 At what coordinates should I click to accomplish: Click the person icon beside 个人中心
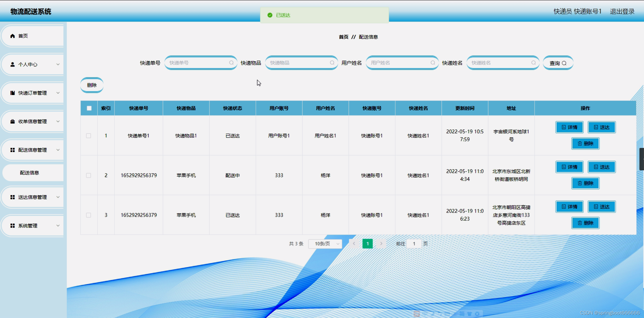pos(12,64)
